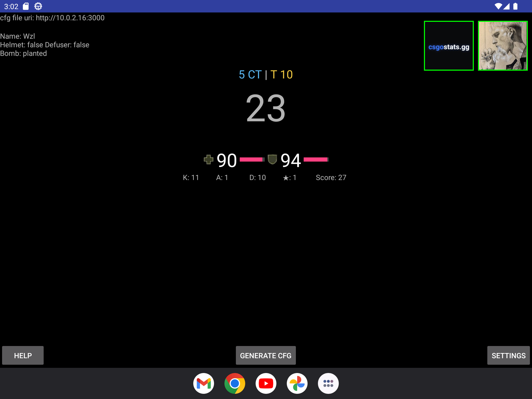
Task: Open the player avatar portrait thumbnail
Action: [x=503, y=46]
